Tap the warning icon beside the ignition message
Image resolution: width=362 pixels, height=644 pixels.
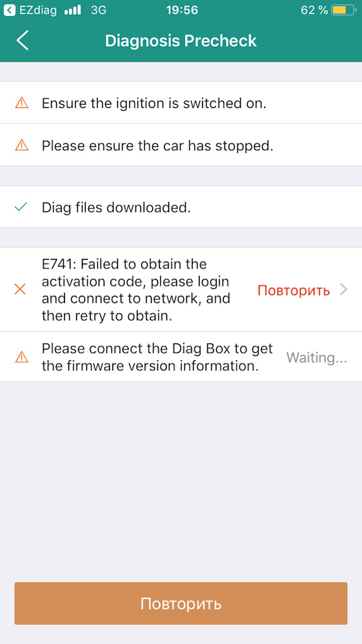[21, 103]
